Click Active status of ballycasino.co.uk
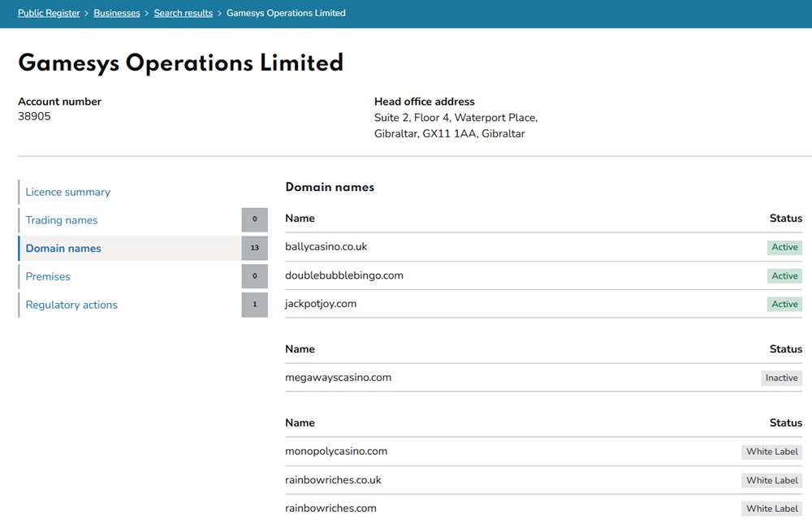The height and width of the screenshot is (520, 812). click(x=784, y=248)
